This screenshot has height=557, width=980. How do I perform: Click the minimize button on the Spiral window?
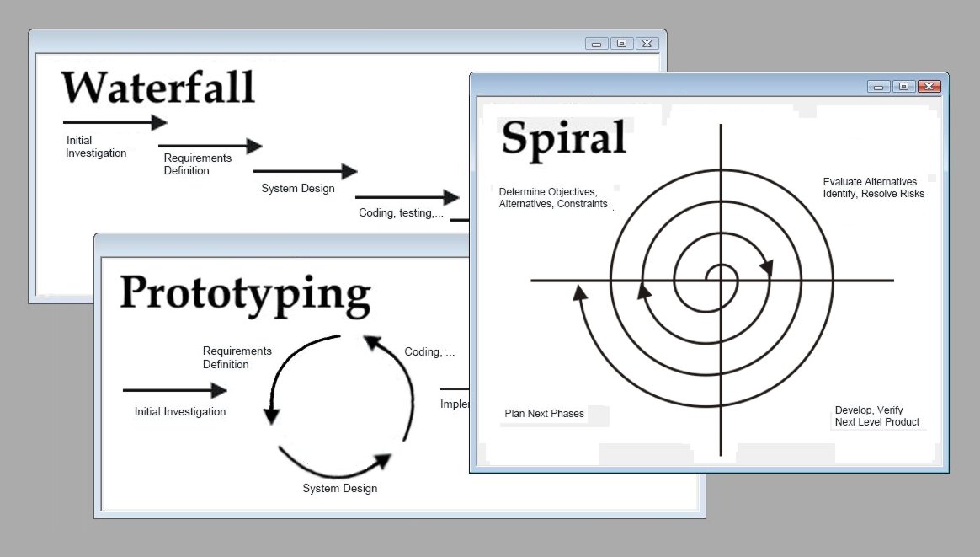(878, 86)
